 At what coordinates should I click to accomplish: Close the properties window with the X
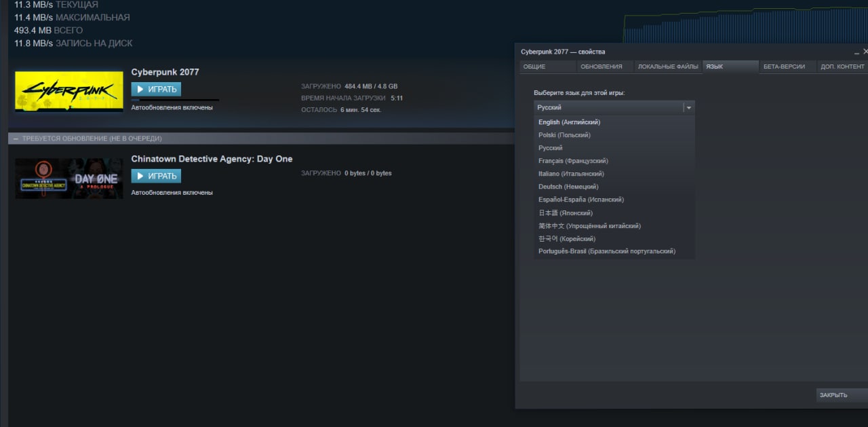point(865,52)
